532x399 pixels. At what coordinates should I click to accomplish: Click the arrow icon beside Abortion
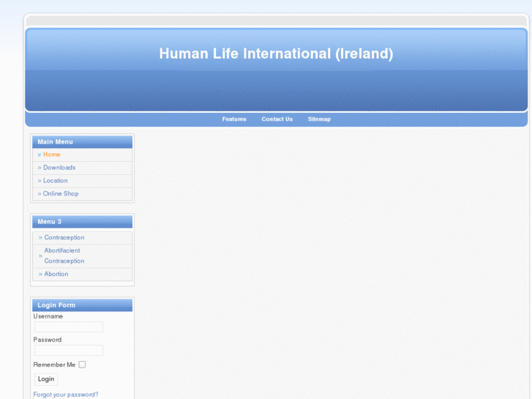(x=40, y=275)
